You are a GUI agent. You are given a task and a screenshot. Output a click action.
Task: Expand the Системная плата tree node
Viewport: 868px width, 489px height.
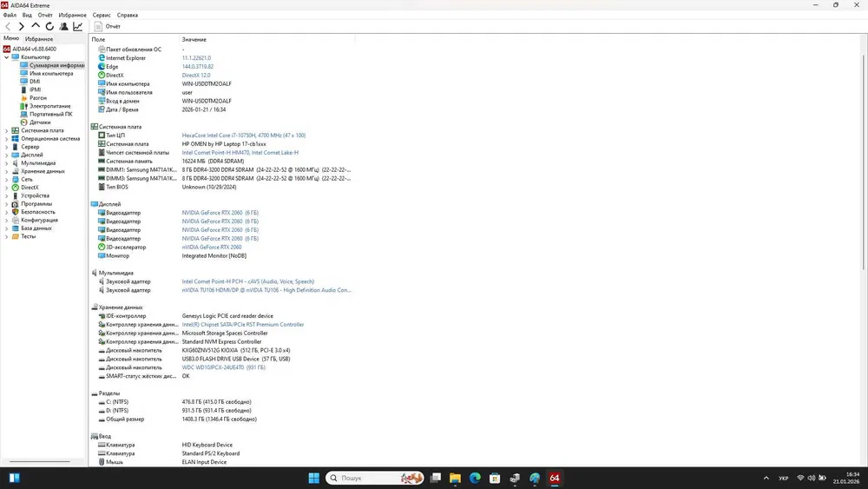tap(7, 130)
